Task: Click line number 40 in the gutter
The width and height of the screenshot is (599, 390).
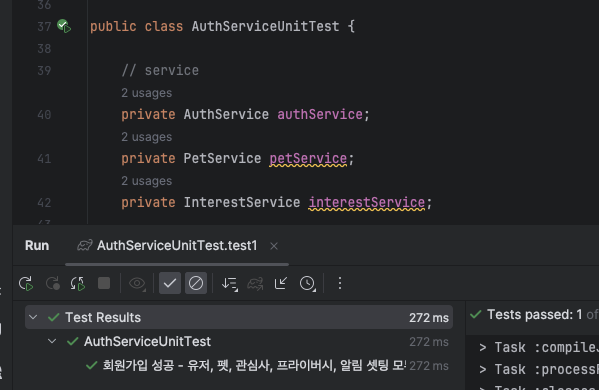Action: (x=44, y=115)
